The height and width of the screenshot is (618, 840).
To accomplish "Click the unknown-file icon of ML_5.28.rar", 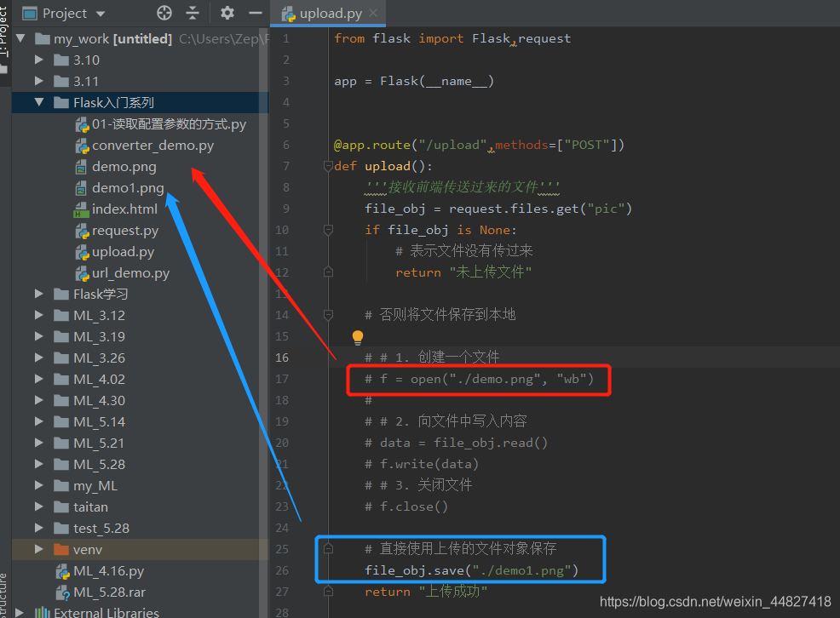I will click(x=63, y=592).
